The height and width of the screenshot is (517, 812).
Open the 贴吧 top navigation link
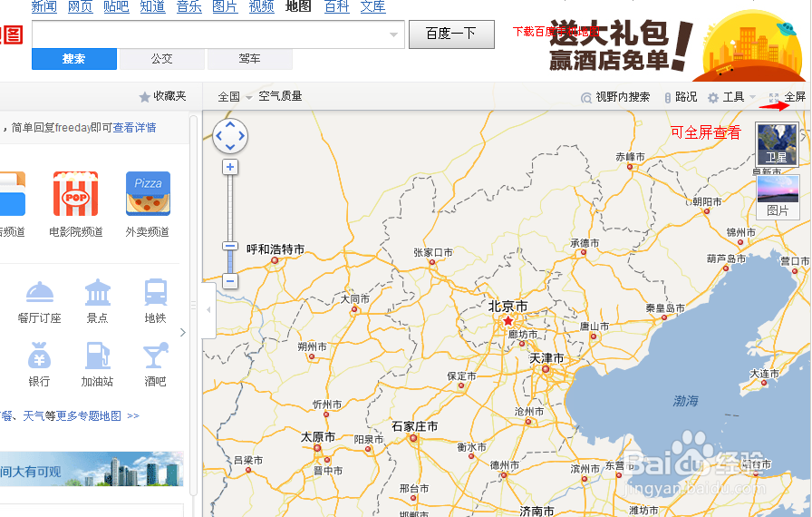point(117,6)
